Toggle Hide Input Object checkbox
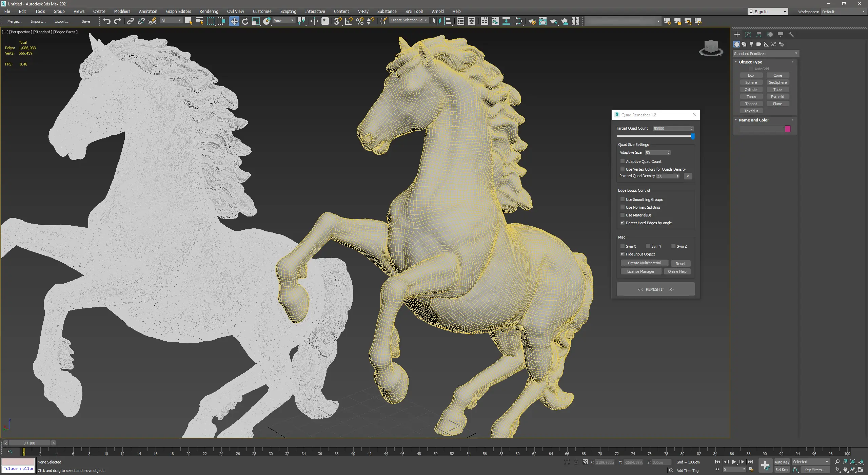The image size is (868, 475). (x=623, y=254)
